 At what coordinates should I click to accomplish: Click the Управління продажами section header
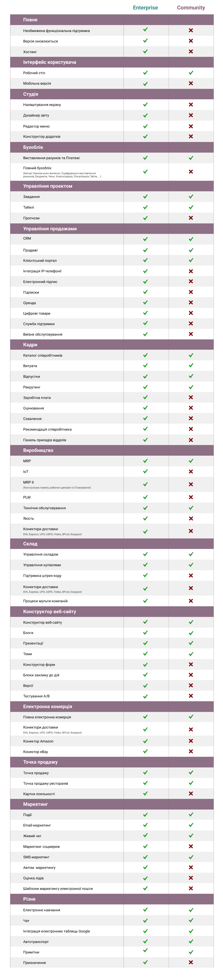pos(50,229)
